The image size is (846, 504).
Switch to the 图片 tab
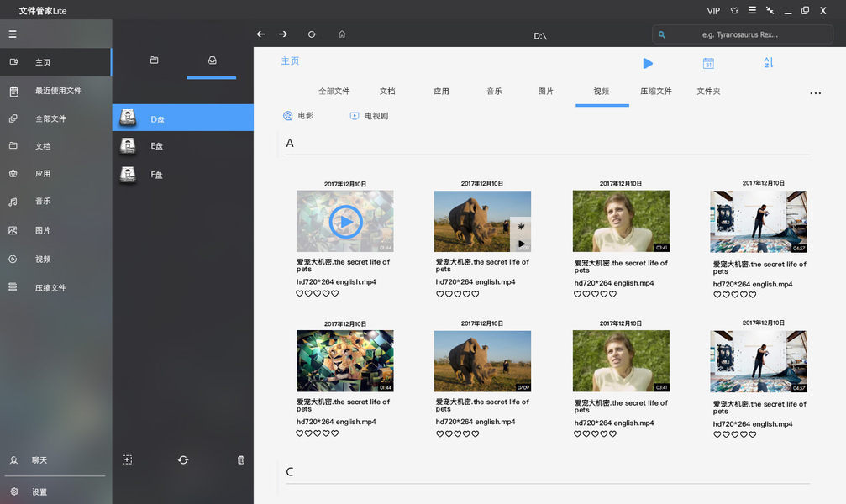[546, 92]
